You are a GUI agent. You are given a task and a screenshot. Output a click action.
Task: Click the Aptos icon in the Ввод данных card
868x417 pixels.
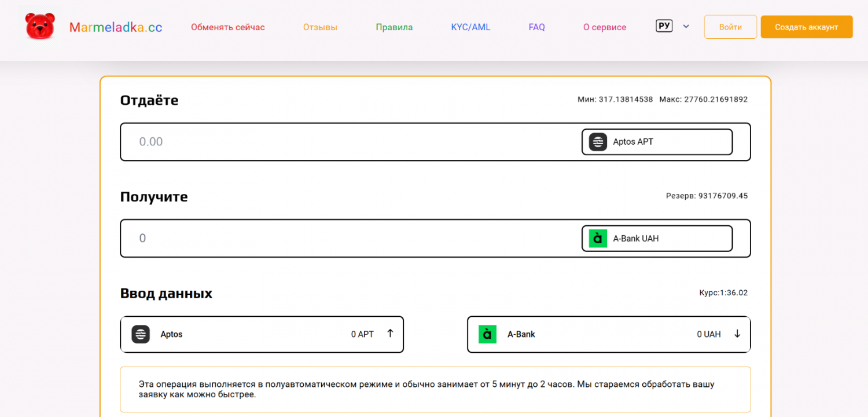tap(141, 334)
